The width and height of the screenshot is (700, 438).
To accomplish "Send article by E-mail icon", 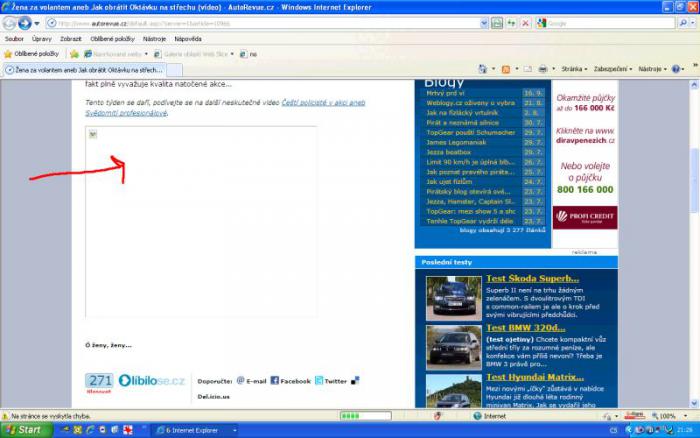I will [x=241, y=381].
